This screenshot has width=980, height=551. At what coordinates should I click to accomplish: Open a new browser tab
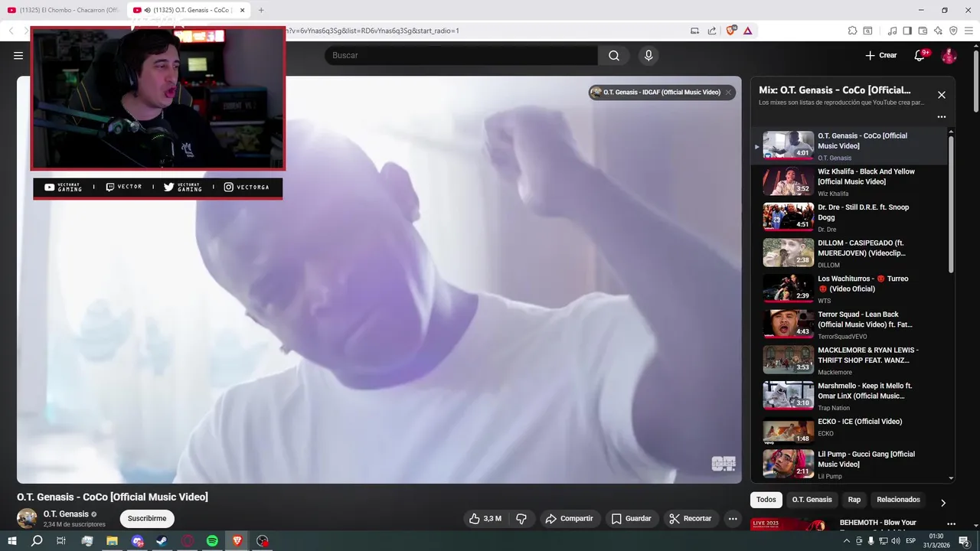tap(261, 10)
